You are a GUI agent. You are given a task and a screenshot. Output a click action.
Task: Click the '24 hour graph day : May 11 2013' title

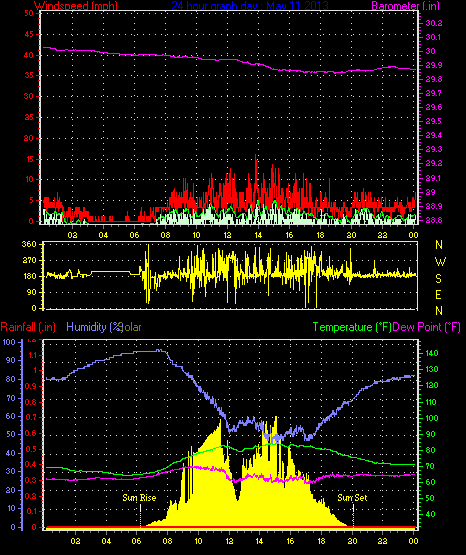point(250,5)
